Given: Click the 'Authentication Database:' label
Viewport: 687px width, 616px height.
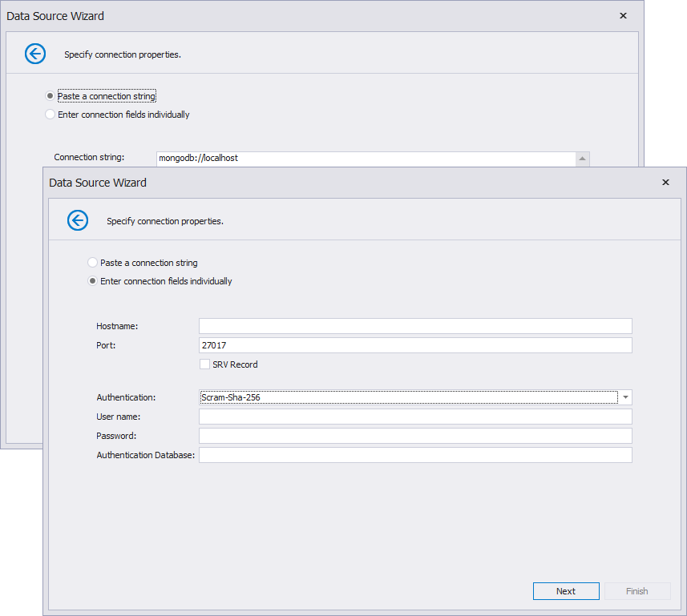Looking at the screenshot, I should pos(145,455).
